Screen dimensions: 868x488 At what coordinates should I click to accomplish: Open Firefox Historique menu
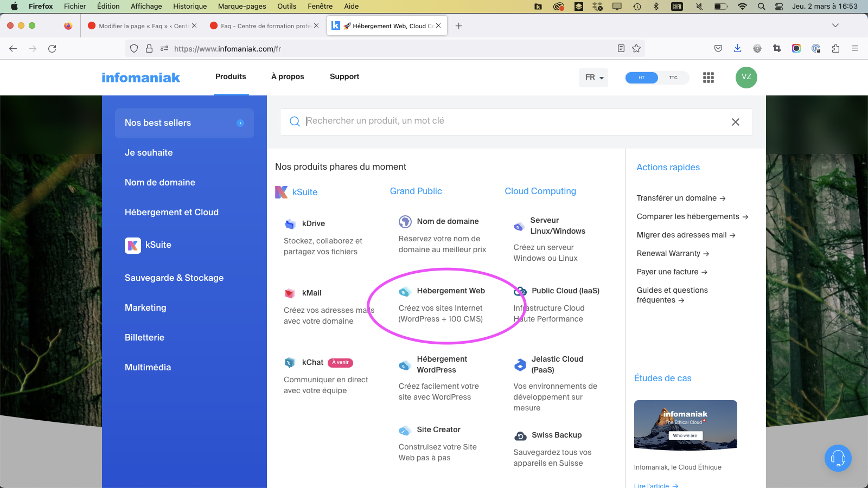tap(190, 6)
